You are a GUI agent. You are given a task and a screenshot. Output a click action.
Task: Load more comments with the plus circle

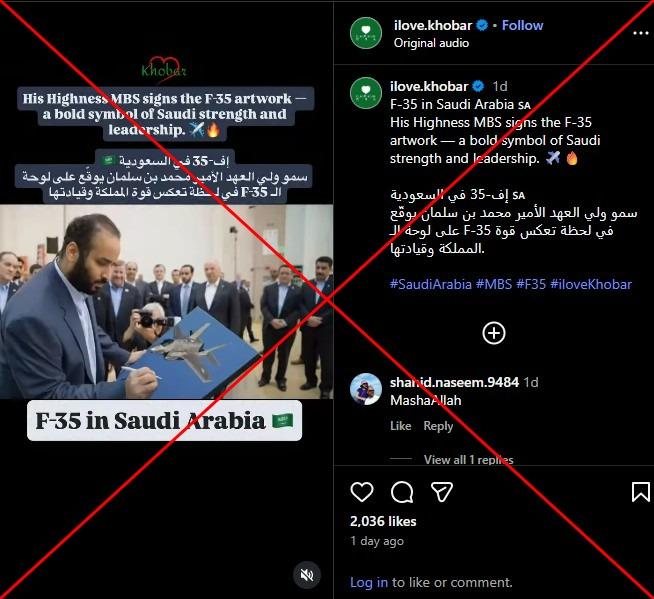click(494, 333)
